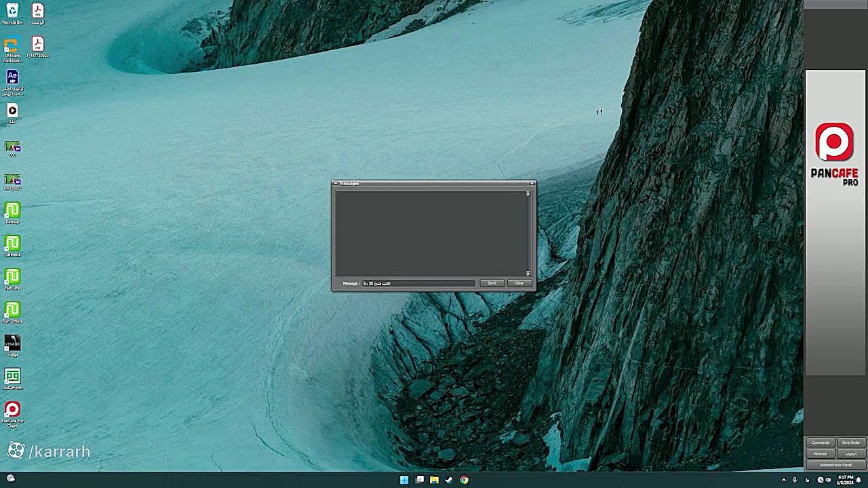This screenshot has height=488, width=868.
Task: Close the Messages window
Action: pos(532,183)
